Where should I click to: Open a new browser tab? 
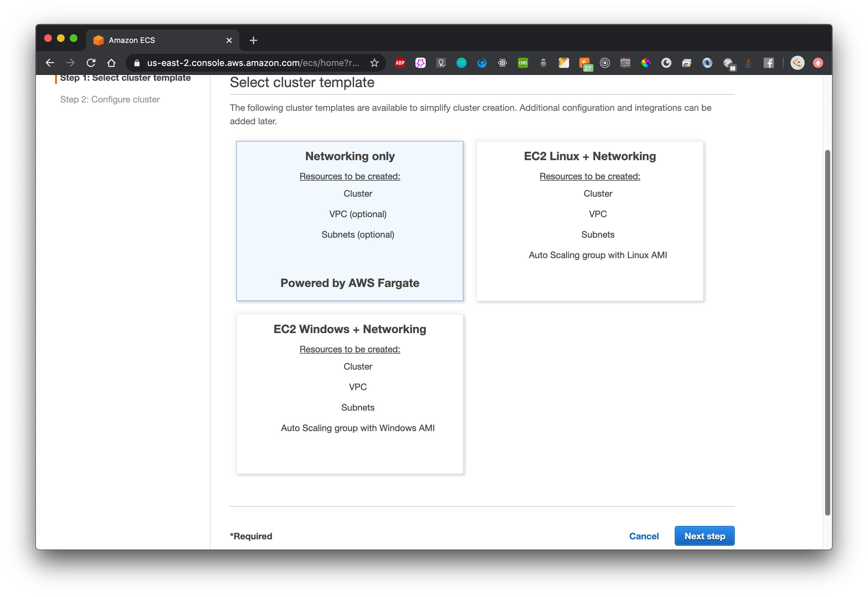pos(253,40)
